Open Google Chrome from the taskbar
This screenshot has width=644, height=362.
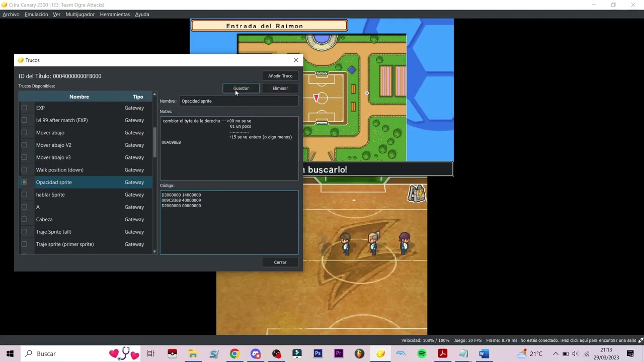click(x=234, y=354)
